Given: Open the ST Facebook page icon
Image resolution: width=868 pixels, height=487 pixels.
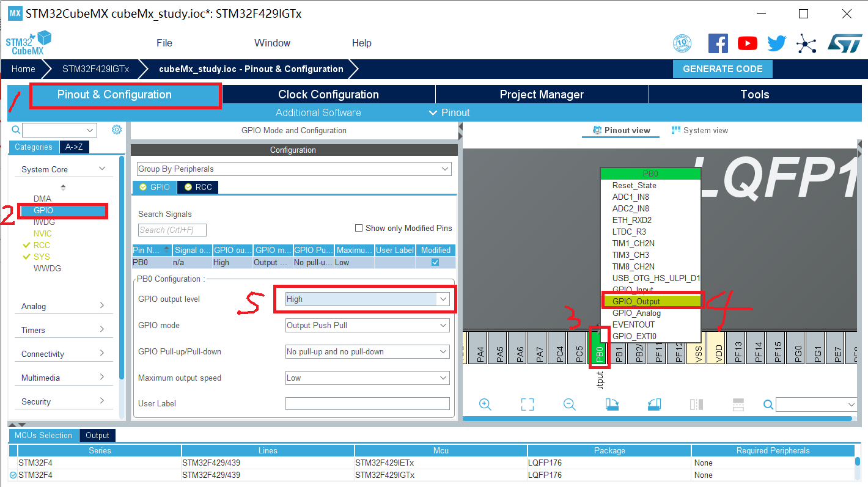Looking at the screenshot, I should point(718,43).
